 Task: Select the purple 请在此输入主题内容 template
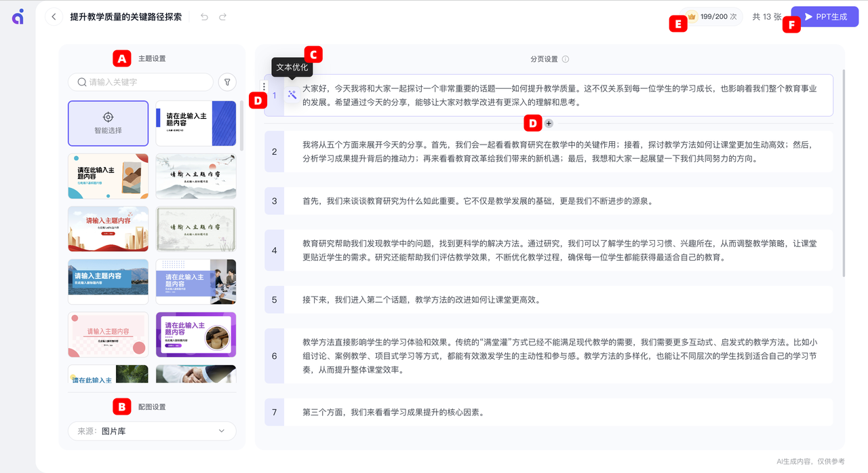[195, 334]
